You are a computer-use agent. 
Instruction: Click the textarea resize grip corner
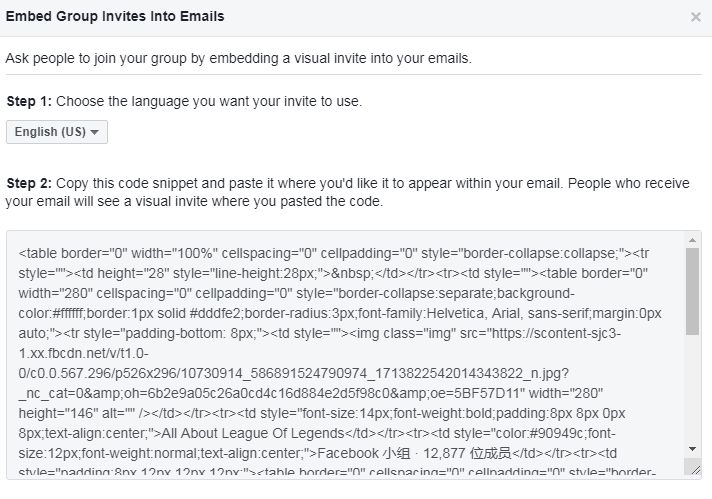(x=693, y=468)
